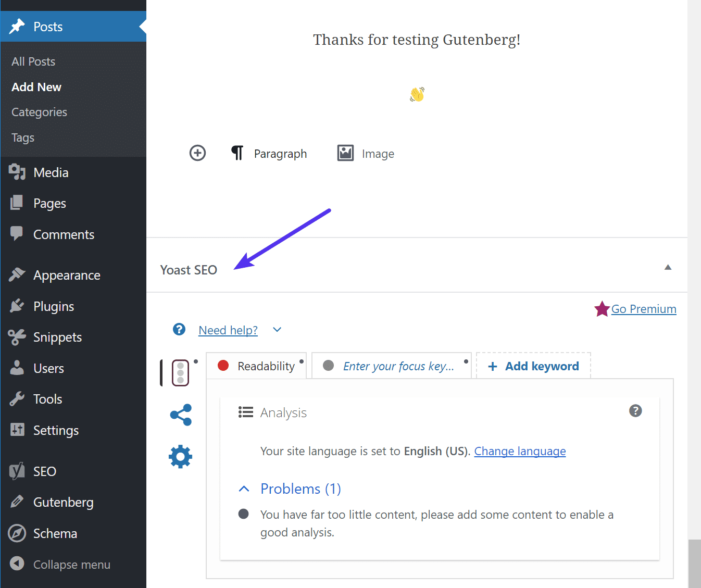This screenshot has width=701, height=588.
Task: Insert a Paragraph block
Action: coord(269,153)
